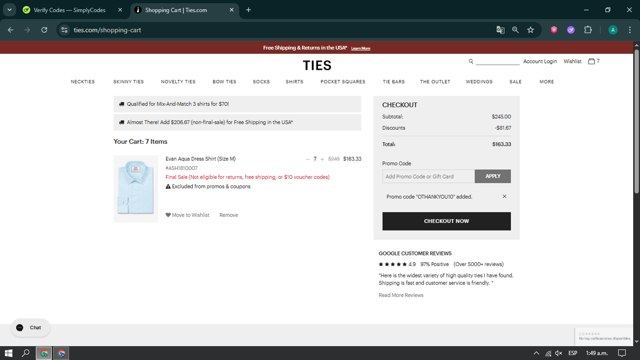Screen dimensions: 640x360
Task: Open the purple round extension icon
Action: pyautogui.click(x=571, y=30)
